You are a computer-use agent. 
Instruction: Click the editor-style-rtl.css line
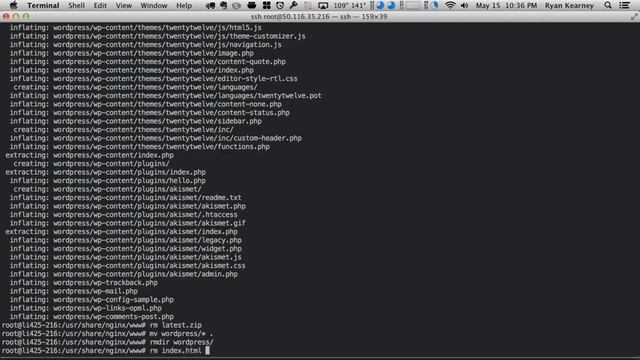[154, 79]
